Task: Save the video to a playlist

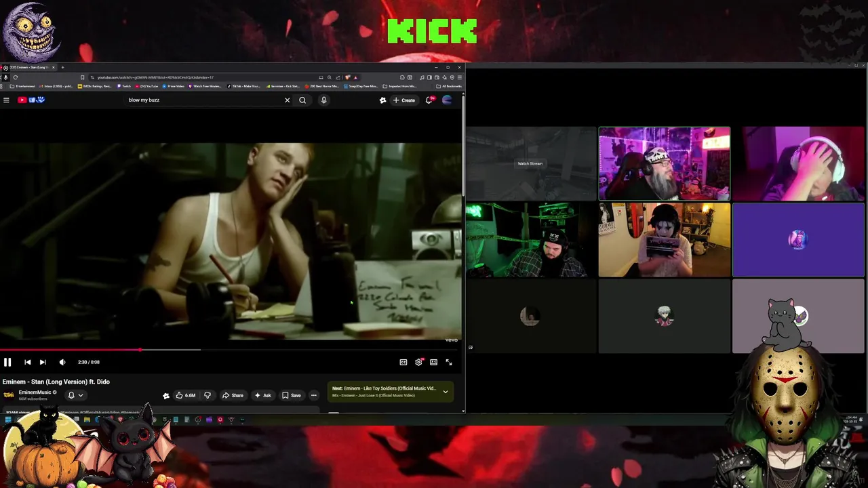Action: click(292, 395)
